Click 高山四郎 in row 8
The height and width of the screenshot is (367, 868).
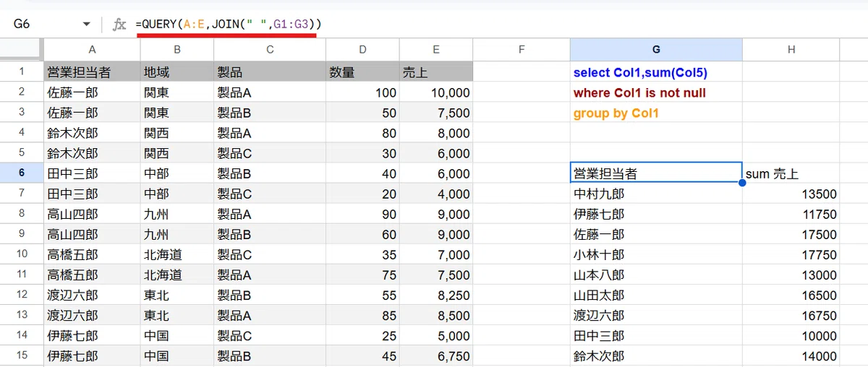92,214
